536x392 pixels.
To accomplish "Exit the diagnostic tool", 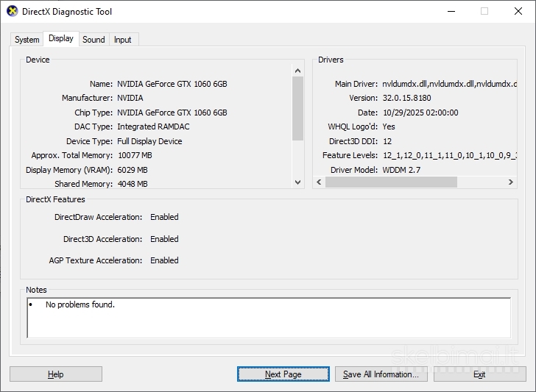I will (479, 374).
